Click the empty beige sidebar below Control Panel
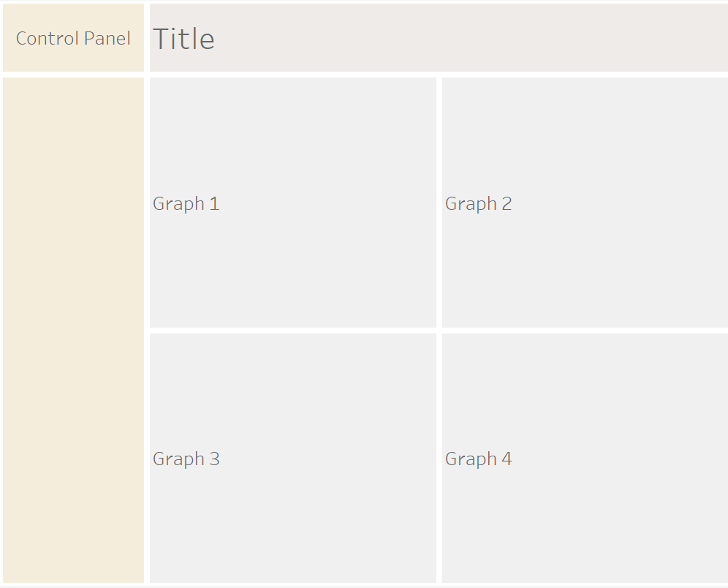Viewport: 728px width, 588px height. 73,329
